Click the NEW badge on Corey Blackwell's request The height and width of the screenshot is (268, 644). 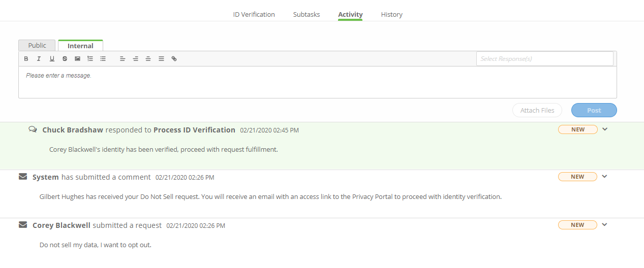pyautogui.click(x=578, y=225)
